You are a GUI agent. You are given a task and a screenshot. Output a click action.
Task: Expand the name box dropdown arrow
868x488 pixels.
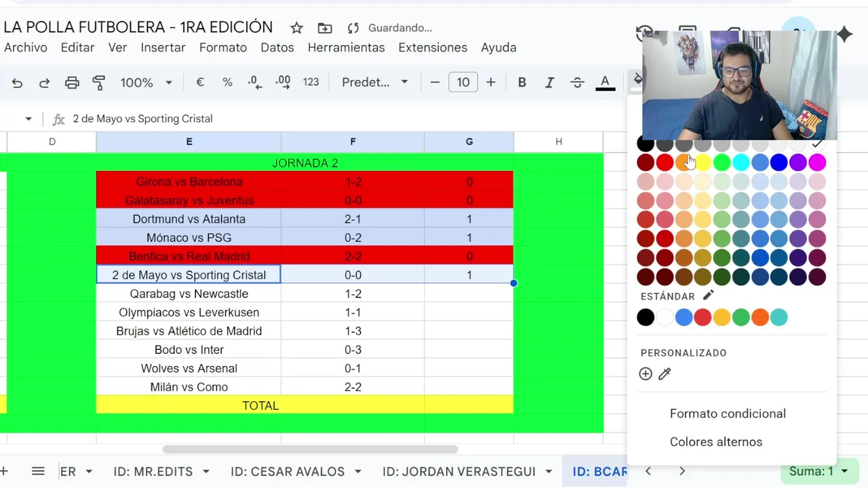pos(28,119)
